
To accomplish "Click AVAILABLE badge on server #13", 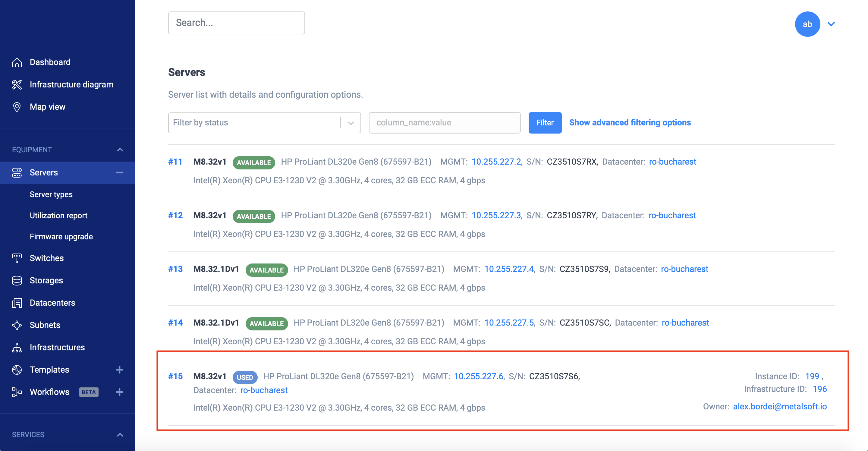I will pyautogui.click(x=266, y=270).
